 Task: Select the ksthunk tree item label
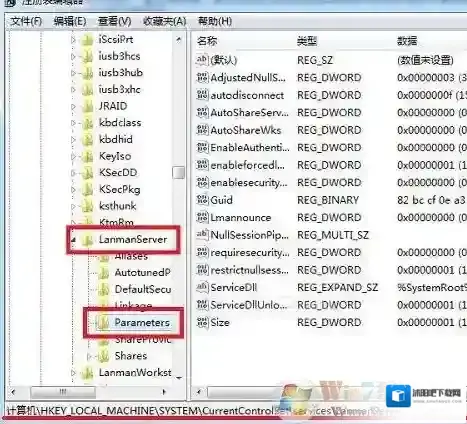pyautogui.click(x=118, y=206)
